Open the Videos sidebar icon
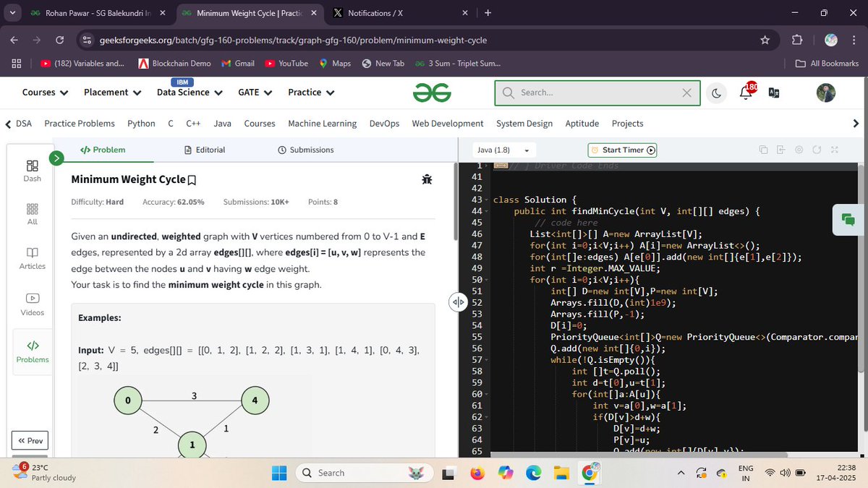Image resolution: width=868 pixels, height=488 pixels. 32,304
